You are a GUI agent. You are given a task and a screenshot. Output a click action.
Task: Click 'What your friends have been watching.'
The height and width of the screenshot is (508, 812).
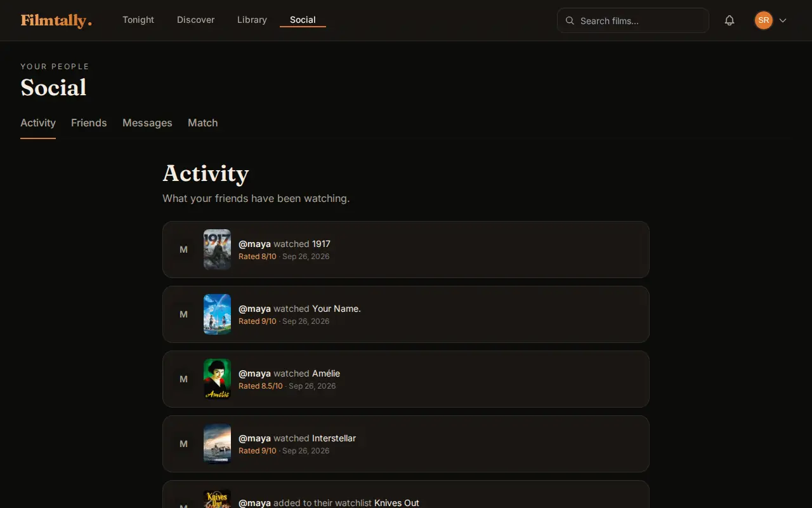256,198
